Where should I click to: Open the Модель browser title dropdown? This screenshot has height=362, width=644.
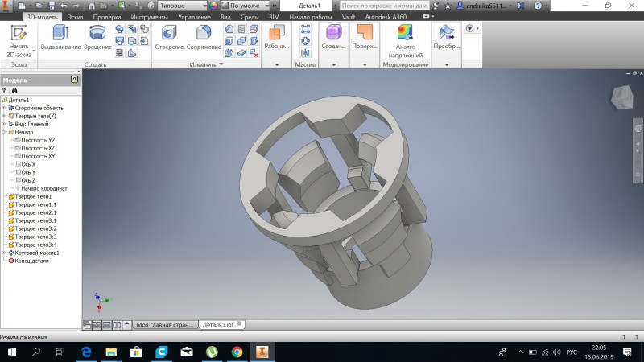pyautogui.click(x=17, y=80)
